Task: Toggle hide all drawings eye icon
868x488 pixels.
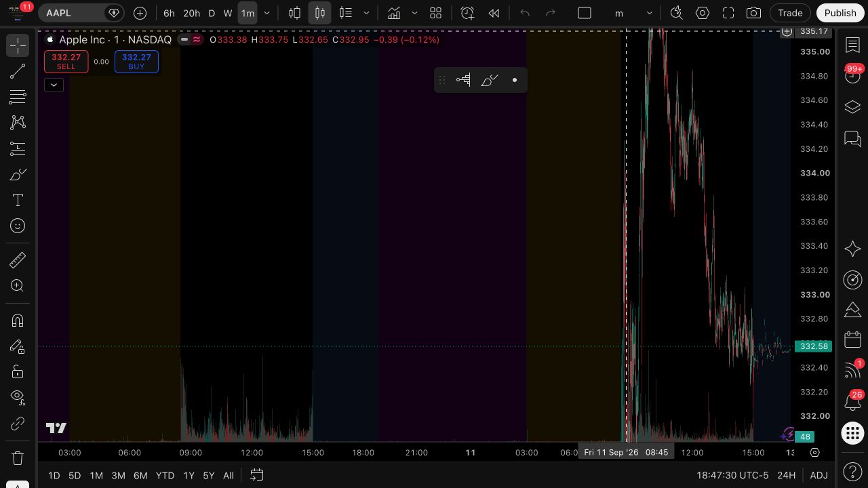Action: tap(18, 397)
